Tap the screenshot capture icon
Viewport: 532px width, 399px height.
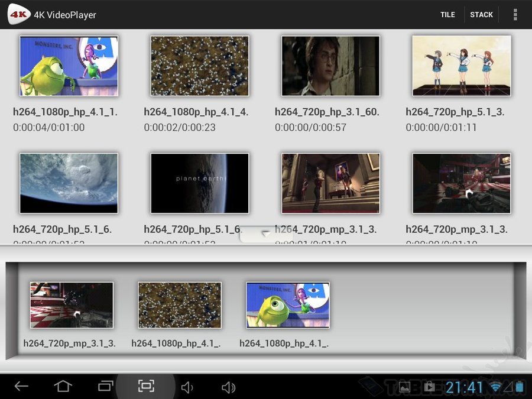(146, 386)
